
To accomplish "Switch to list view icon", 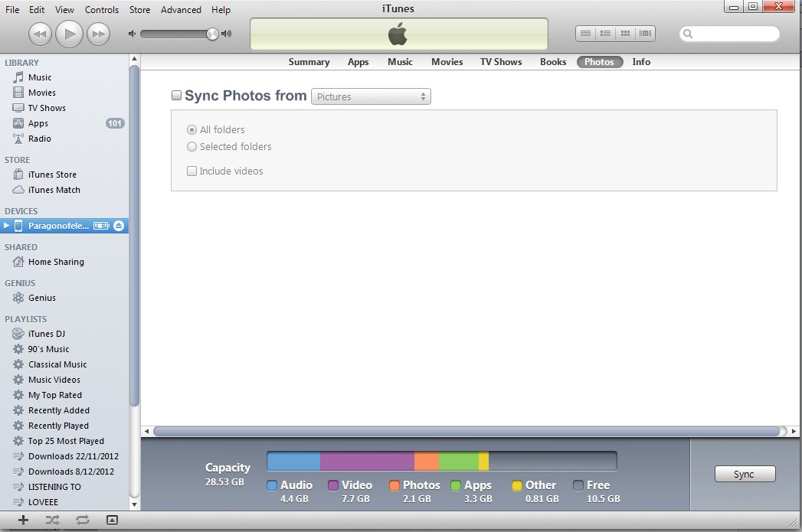I will point(586,33).
